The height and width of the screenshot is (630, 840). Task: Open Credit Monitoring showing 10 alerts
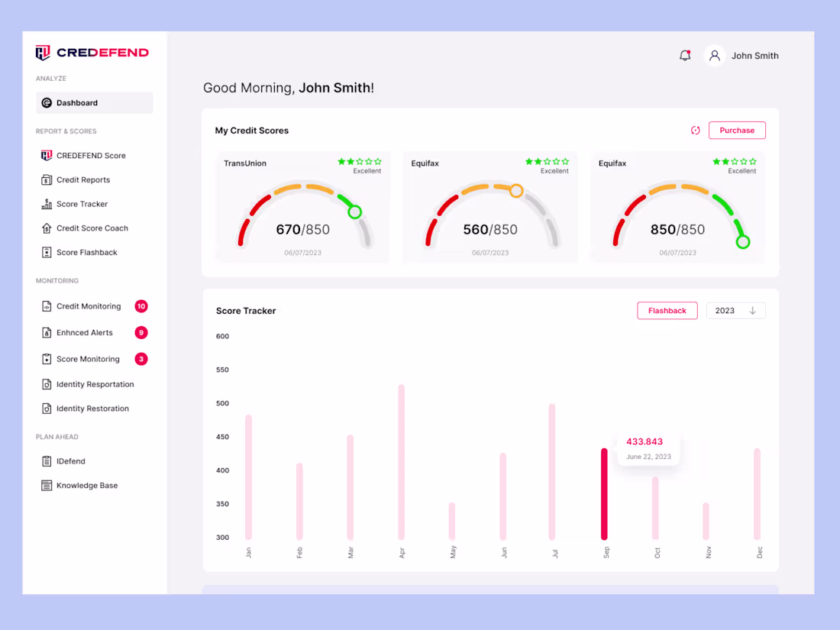(x=88, y=306)
